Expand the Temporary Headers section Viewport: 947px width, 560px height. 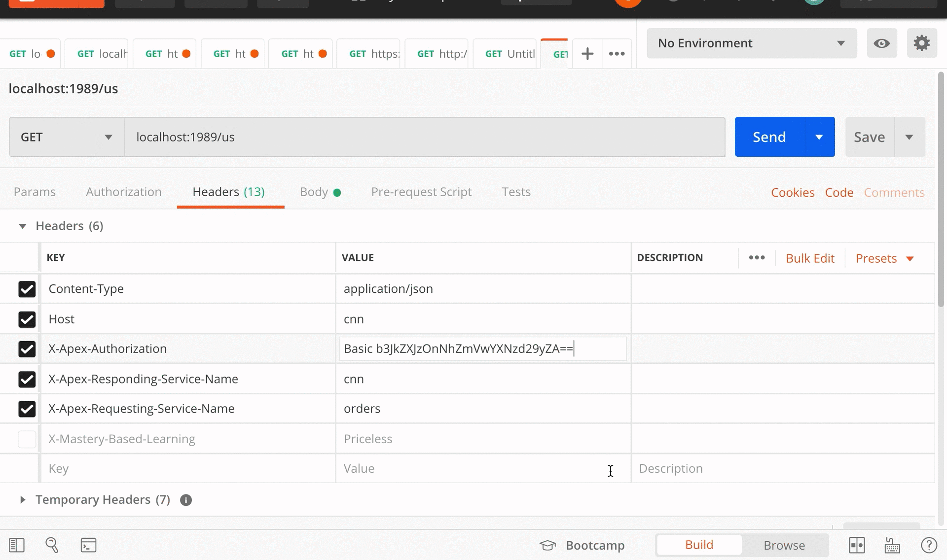22,499
